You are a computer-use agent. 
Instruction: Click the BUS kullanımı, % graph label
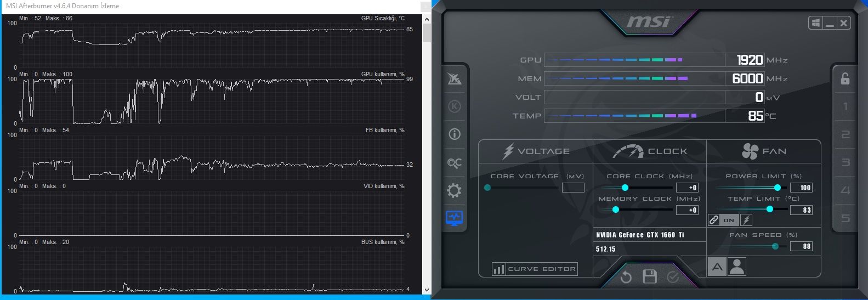click(383, 242)
